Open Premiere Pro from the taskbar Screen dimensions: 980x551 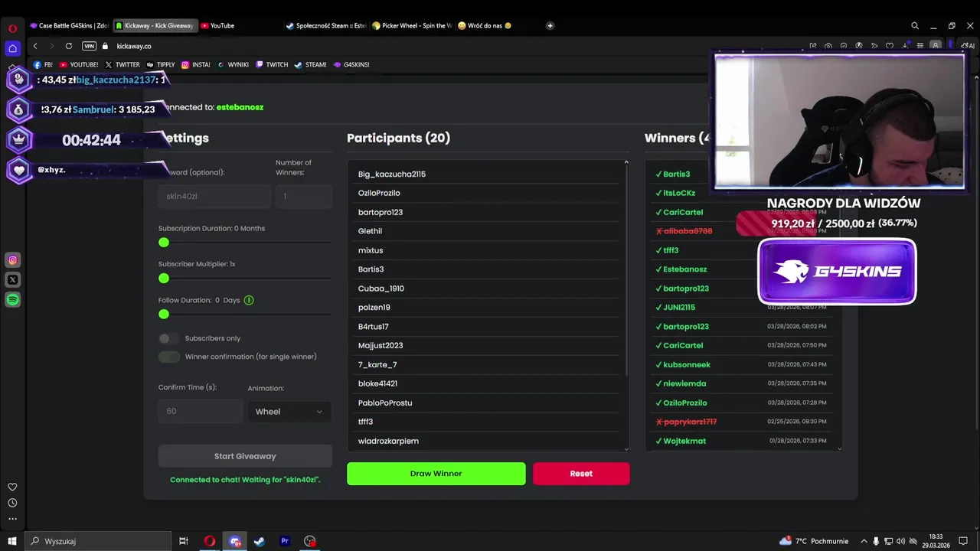click(x=285, y=541)
